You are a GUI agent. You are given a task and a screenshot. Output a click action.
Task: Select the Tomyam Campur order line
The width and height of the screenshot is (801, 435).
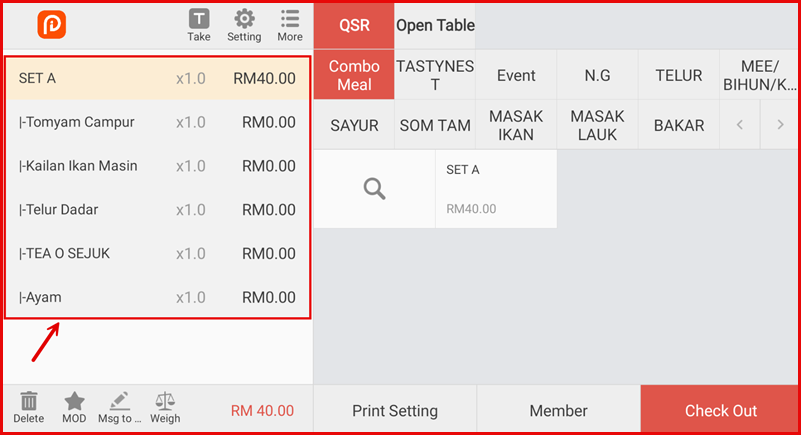point(157,122)
